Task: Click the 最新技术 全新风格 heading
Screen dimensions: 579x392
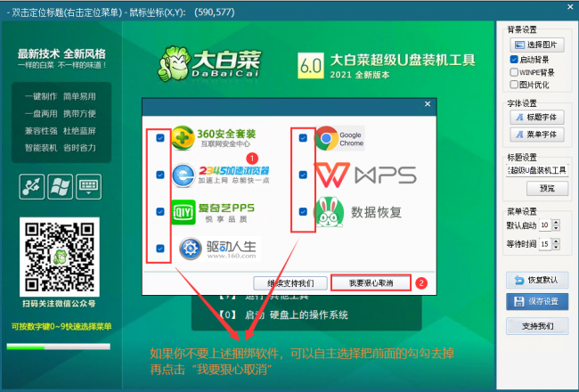Action: [61, 54]
